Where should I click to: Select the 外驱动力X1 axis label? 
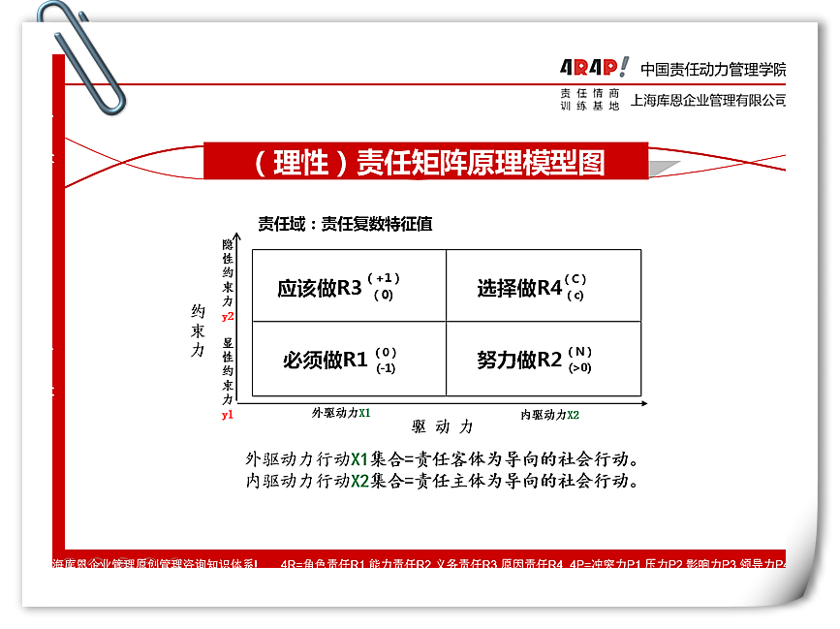(x=341, y=413)
